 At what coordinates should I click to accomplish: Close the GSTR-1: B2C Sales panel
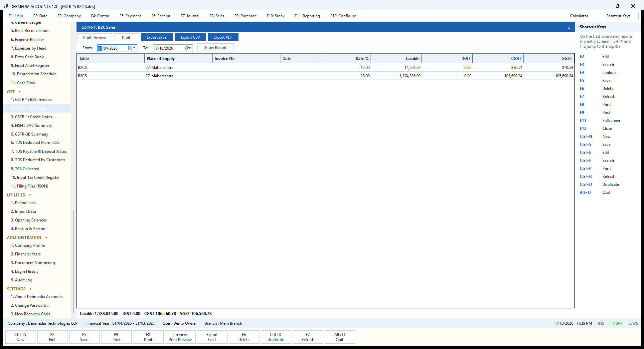569,27
